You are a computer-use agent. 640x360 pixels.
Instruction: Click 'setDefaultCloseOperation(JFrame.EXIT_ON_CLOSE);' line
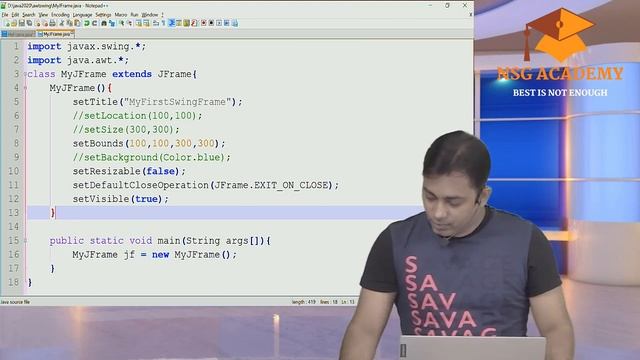(206, 185)
